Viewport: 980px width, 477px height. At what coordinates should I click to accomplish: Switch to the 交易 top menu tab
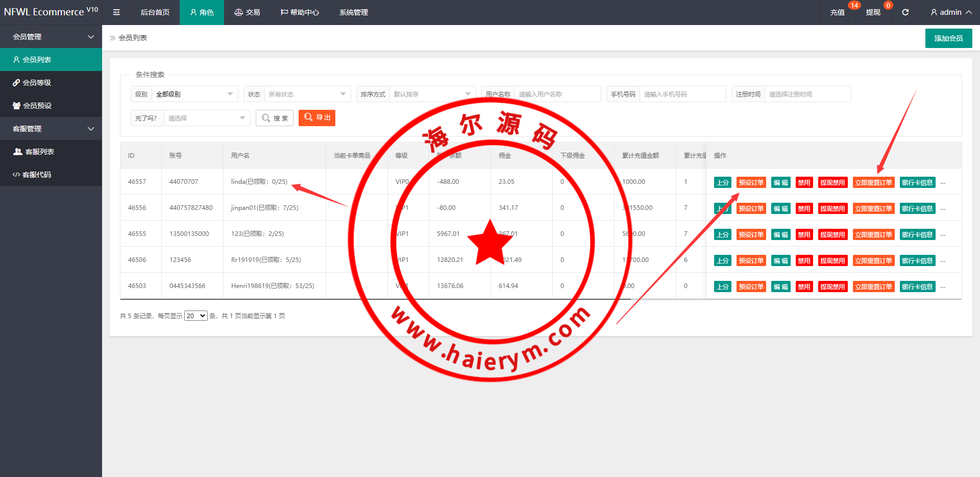pyautogui.click(x=247, y=12)
